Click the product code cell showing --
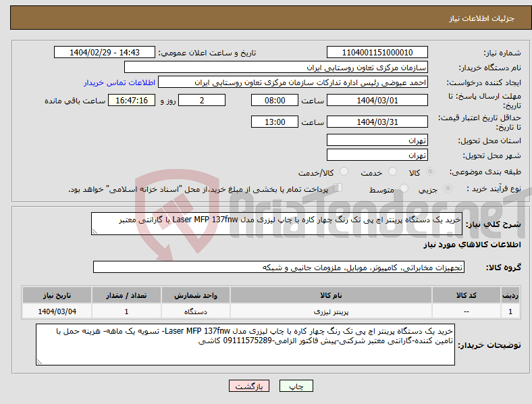 pyautogui.click(x=467, y=311)
